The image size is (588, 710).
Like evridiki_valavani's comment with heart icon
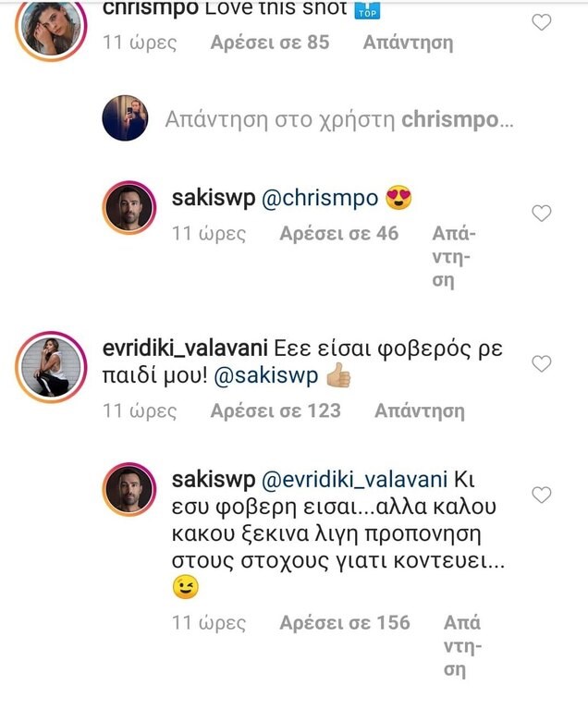[x=542, y=363]
